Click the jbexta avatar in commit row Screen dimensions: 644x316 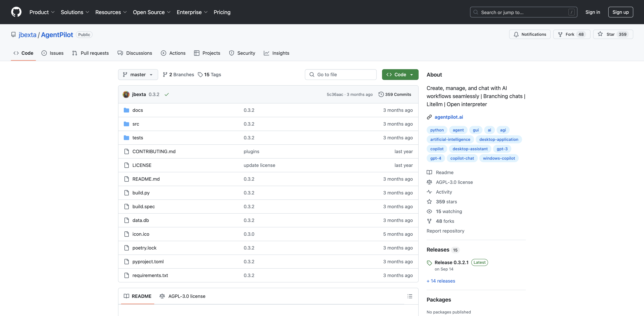126,94
